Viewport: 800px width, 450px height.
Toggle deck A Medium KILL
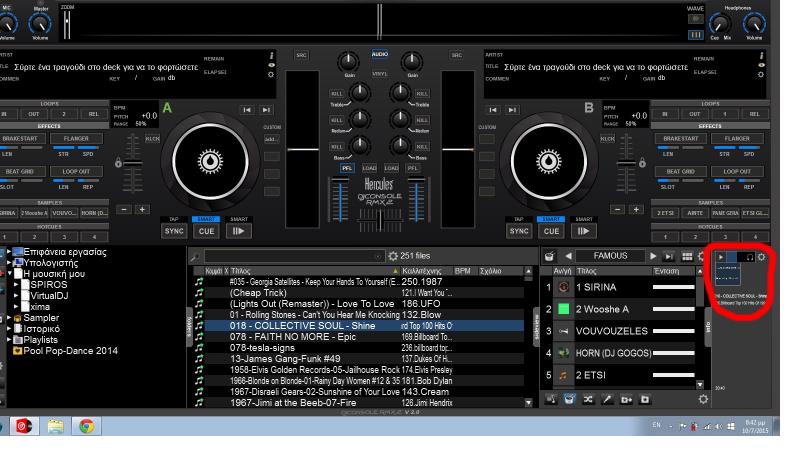337,120
